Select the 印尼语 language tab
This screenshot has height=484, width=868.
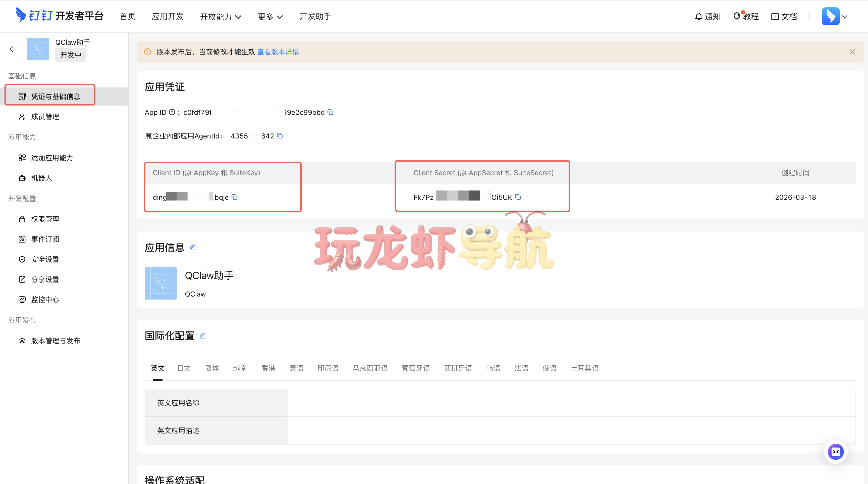328,368
